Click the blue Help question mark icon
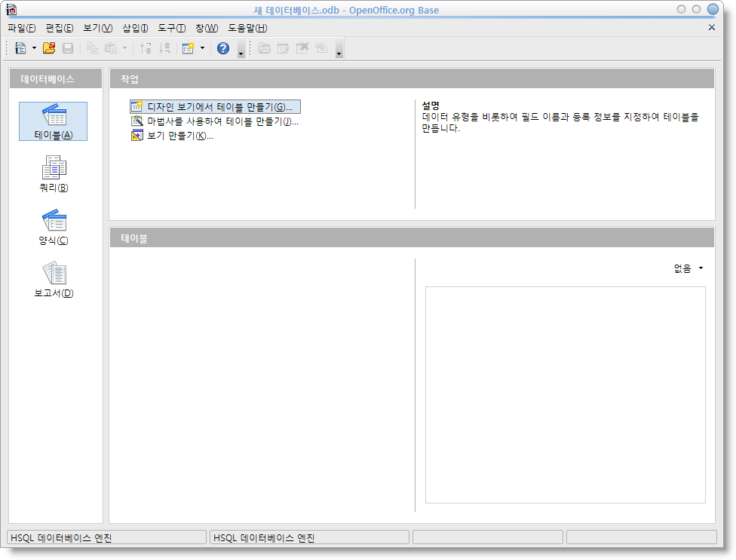This screenshot has height=560, width=736. (x=223, y=47)
